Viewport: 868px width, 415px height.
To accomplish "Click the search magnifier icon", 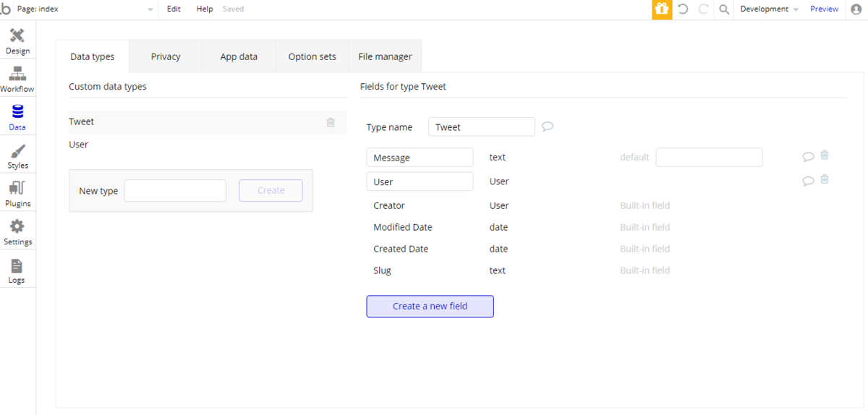I will (x=724, y=9).
